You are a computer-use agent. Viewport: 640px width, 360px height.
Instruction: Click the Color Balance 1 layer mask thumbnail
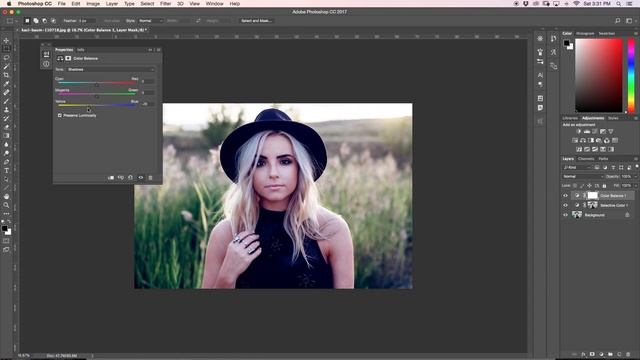(x=592, y=196)
